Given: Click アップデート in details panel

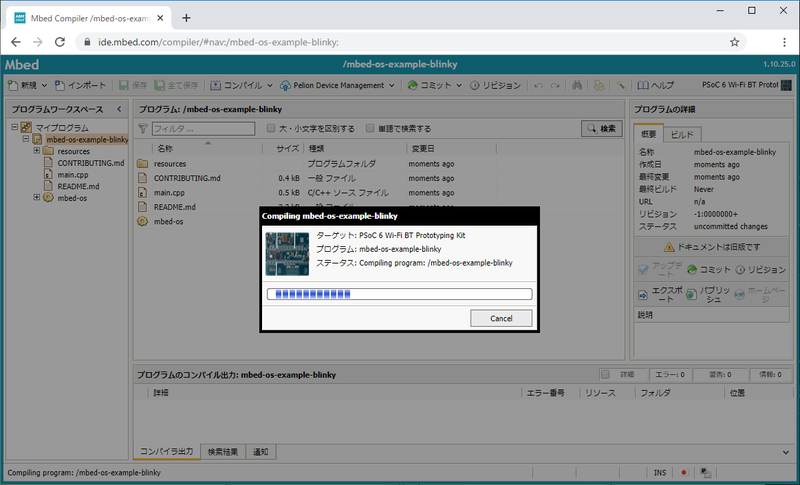Looking at the screenshot, I should [x=660, y=269].
